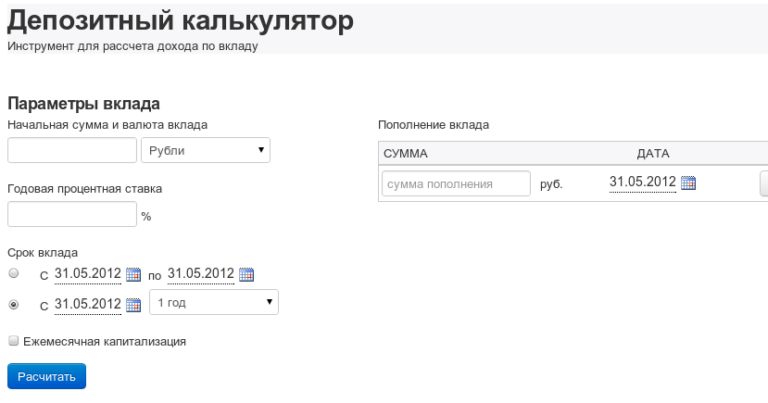Open the 'Рубли' currency dropdown
768x403 pixels.
click(206, 150)
